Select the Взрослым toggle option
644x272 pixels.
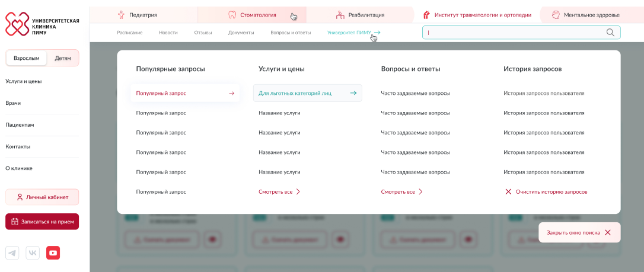click(x=27, y=58)
